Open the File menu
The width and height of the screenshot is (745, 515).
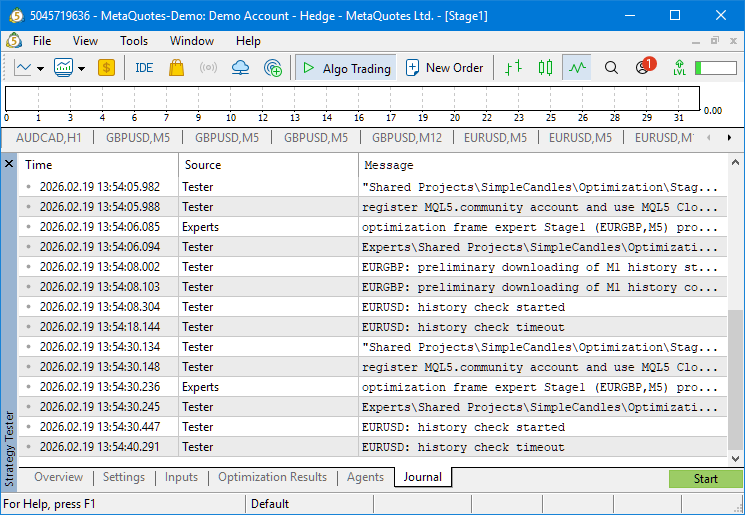42,41
